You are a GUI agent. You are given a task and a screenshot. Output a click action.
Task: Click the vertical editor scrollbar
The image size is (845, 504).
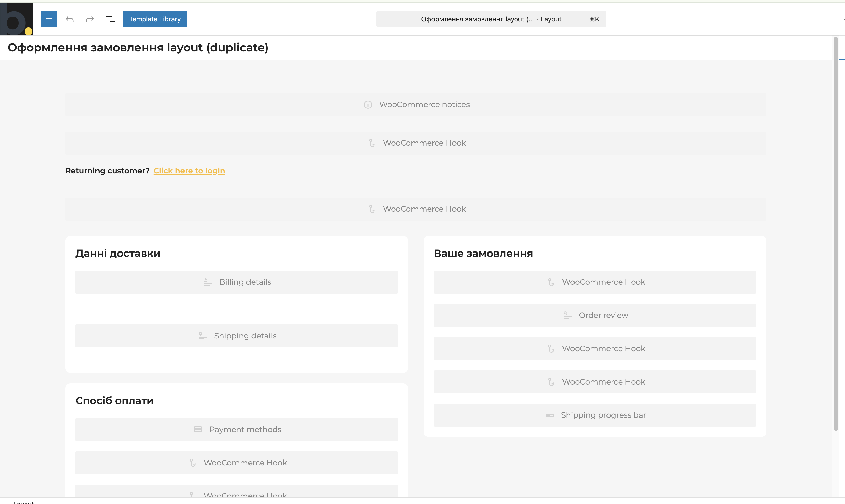pyautogui.click(x=836, y=234)
